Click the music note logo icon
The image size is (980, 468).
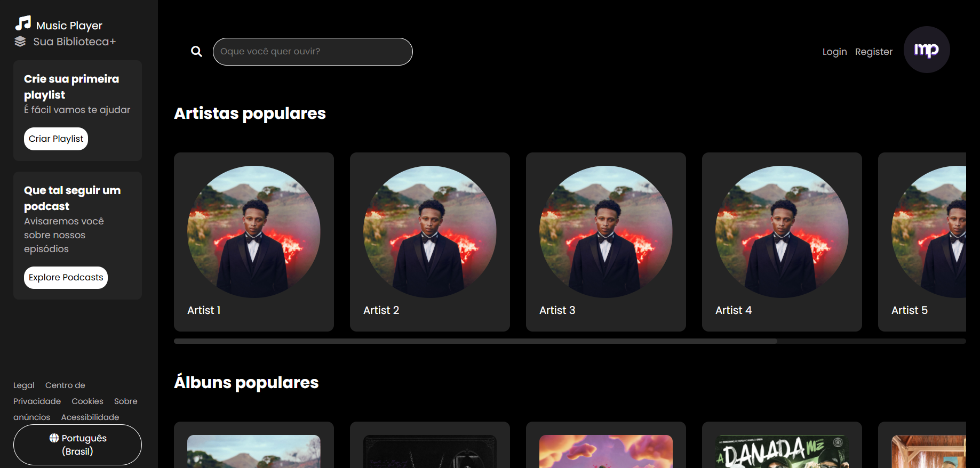point(23,23)
